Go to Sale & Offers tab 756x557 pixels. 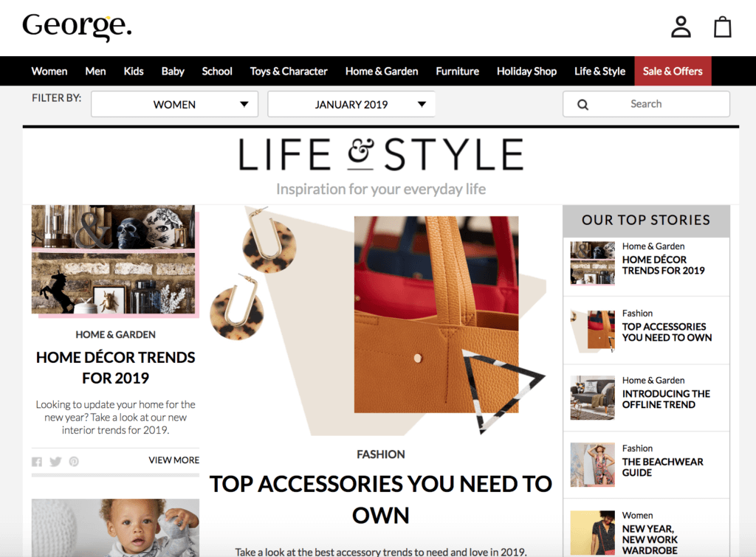click(673, 72)
